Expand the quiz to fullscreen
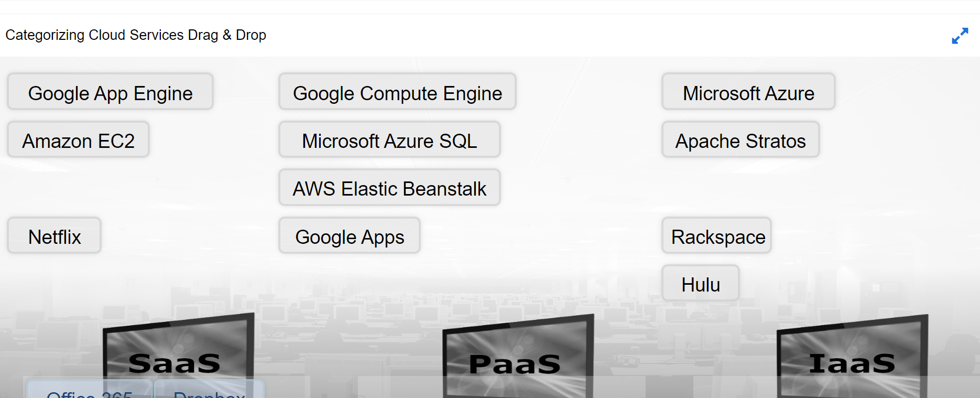This screenshot has height=398, width=980. click(960, 36)
